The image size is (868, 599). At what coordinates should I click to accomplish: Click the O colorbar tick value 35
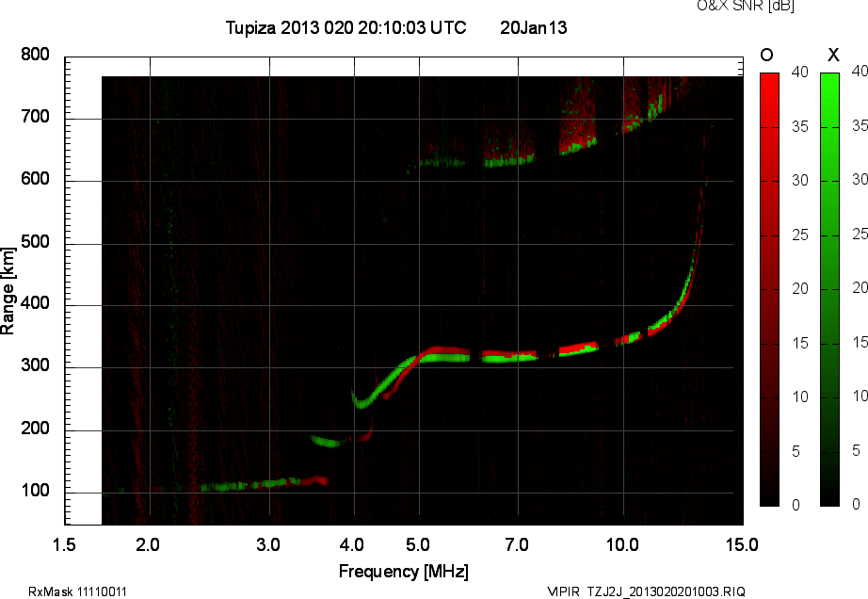(799, 127)
